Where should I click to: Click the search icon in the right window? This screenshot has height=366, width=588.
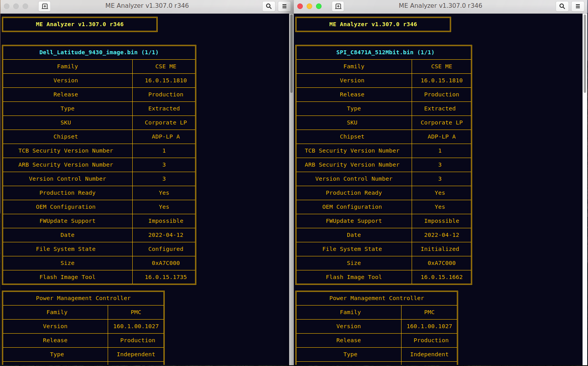coord(562,6)
